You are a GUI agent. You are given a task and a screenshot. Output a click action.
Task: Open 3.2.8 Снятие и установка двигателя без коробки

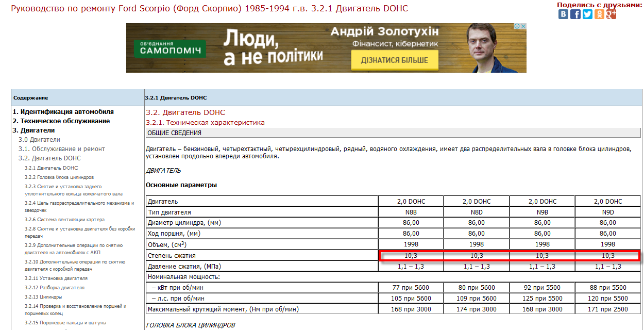80,232
